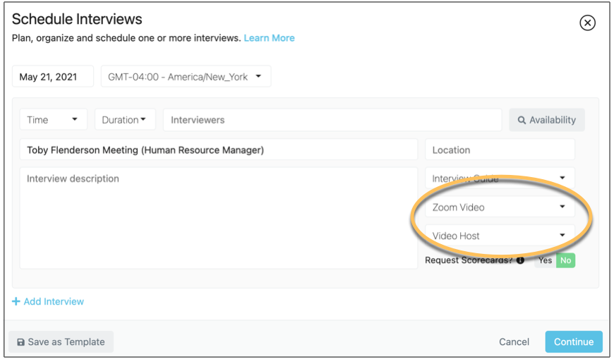This screenshot has height=364, width=614.
Task: Click the Save as Template button
Action: pyautogui.click(x=61, y=341)
